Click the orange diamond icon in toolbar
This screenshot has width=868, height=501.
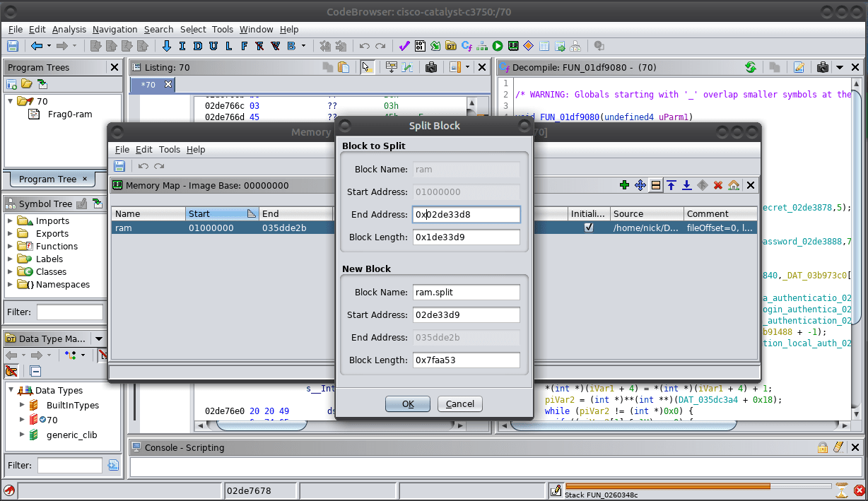coord(529,46)
